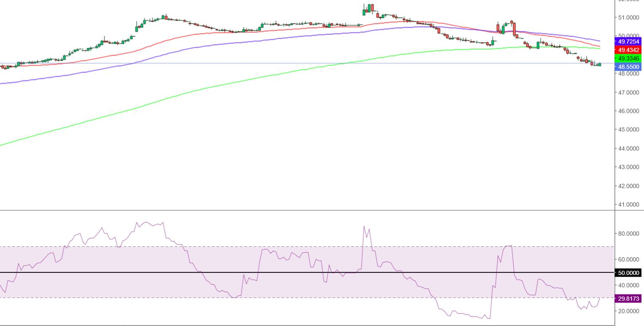Screen dimensions: 644x326
Task: Click the 42.0000 price axis tick
Action: point(629,186)
